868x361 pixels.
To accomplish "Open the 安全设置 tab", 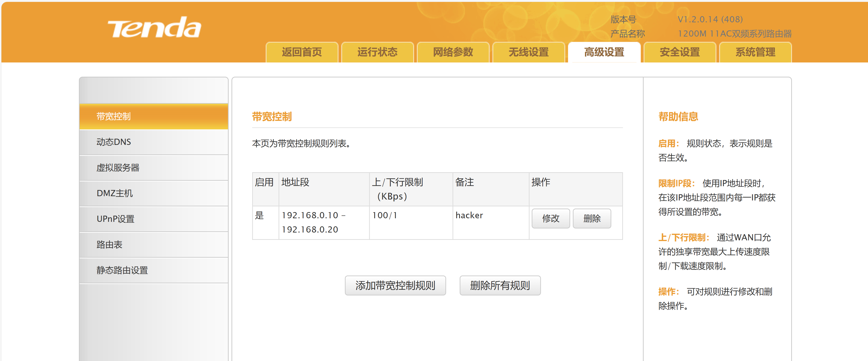I will pyautogui.click(x=679, y=52).
